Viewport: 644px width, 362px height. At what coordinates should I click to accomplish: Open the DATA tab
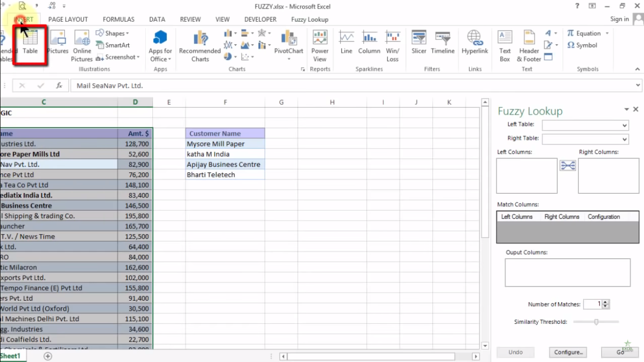(x=157, y=19)
